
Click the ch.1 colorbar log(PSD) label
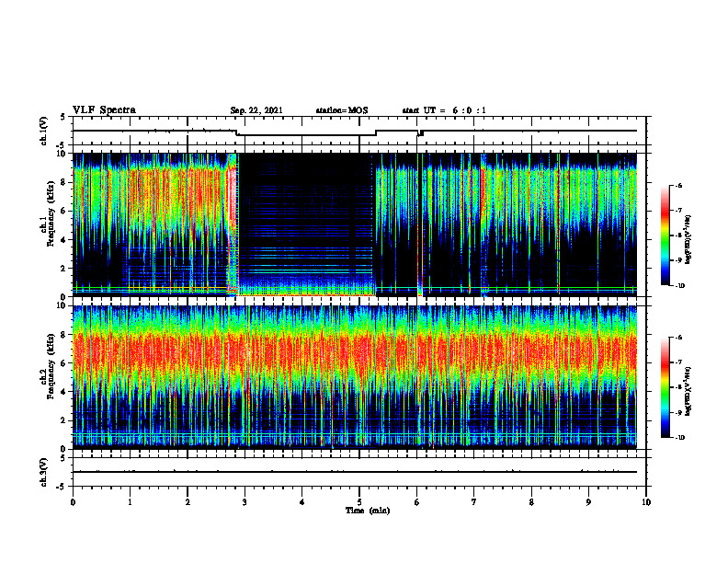pos(688,240)
